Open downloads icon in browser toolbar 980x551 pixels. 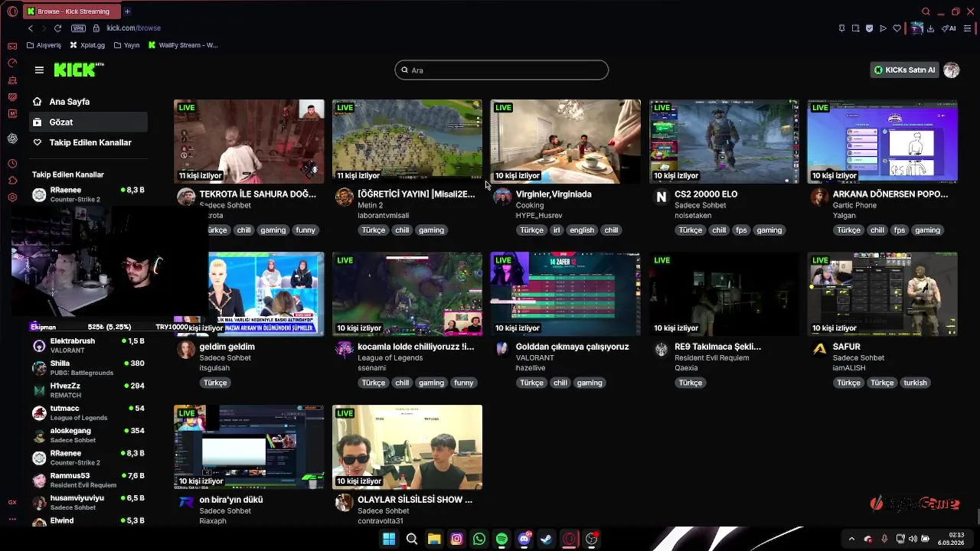tap(930, 28)
